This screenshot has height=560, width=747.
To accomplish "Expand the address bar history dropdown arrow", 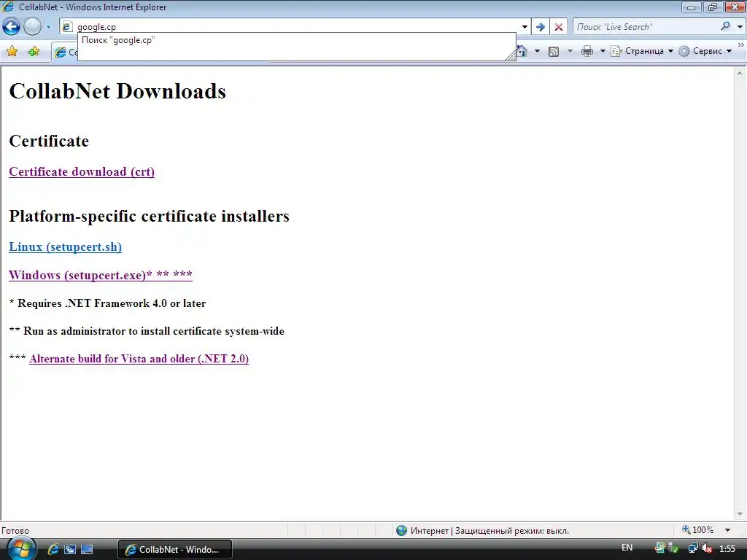I will pyautogui.click(x=525, y=27).
